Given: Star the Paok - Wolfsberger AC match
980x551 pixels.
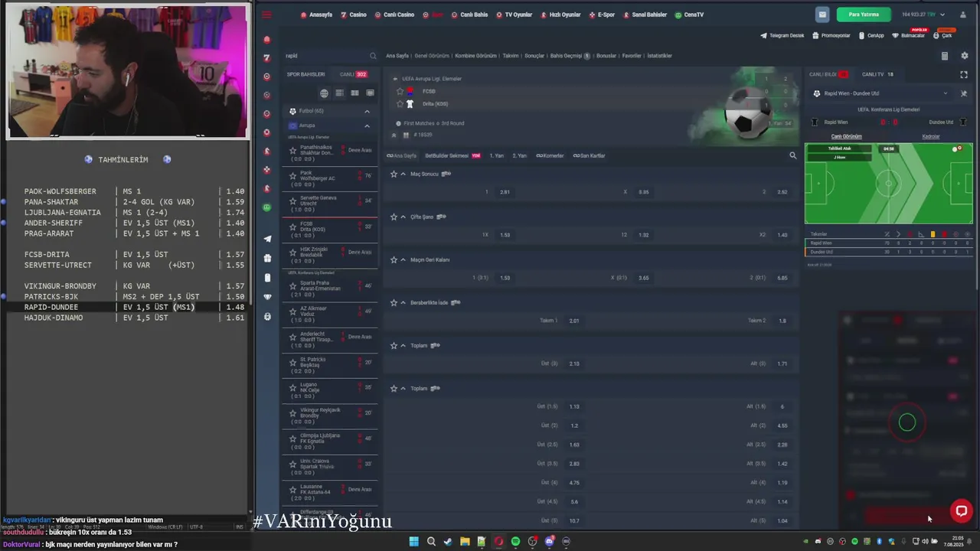Looking at the screenshot, I should tap(292, 176).
